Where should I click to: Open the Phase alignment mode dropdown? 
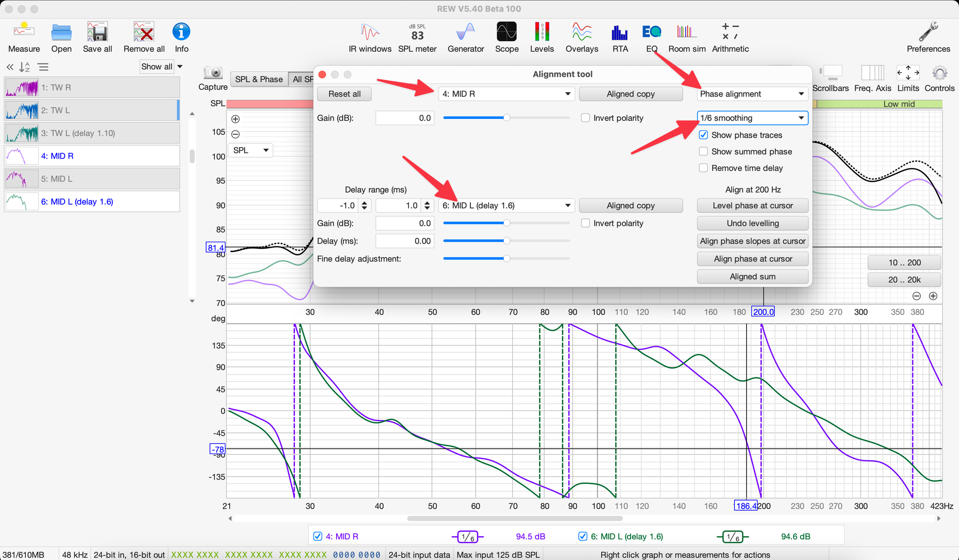[752, 94]
